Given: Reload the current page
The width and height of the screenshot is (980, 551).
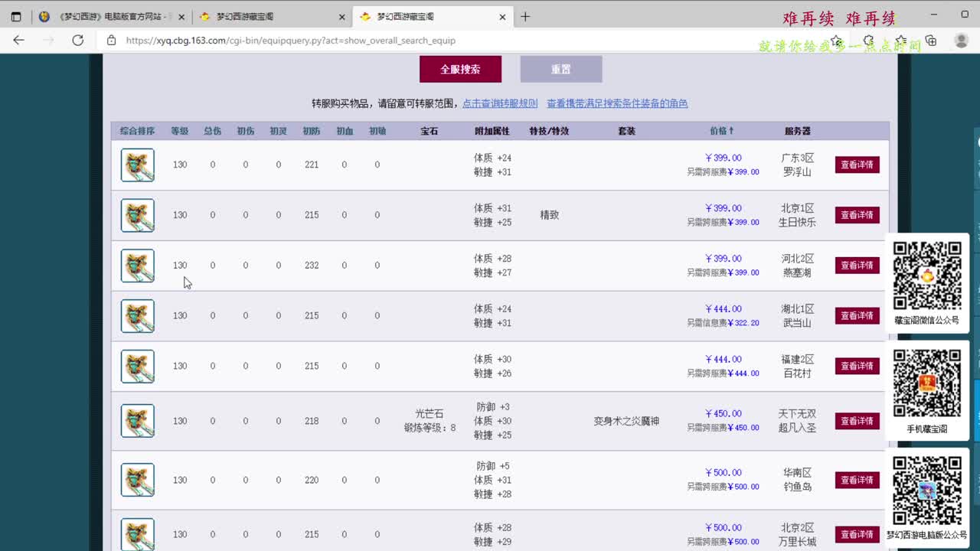Looking at the screenshot, I should (77, 41).
